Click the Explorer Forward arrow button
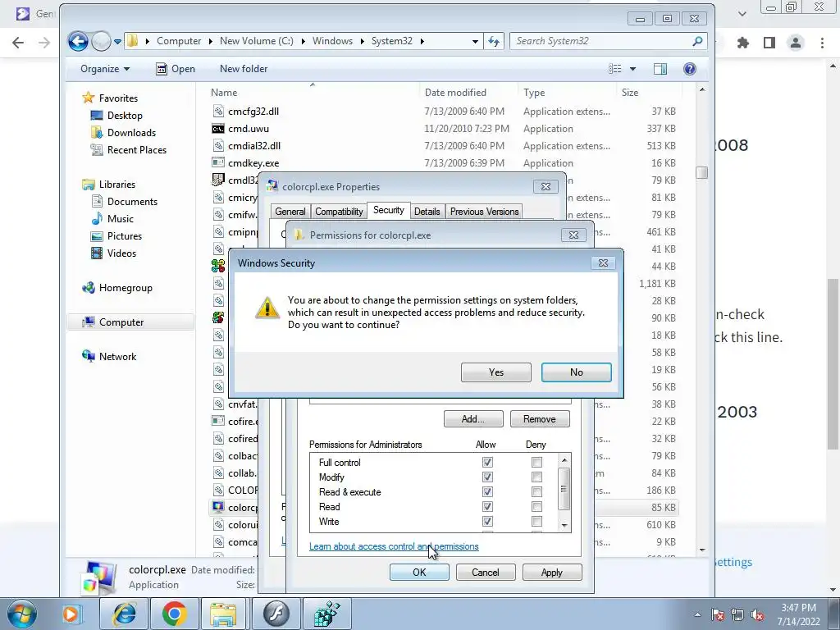Viewport: 840px width, 630px height. coord(101,41)
